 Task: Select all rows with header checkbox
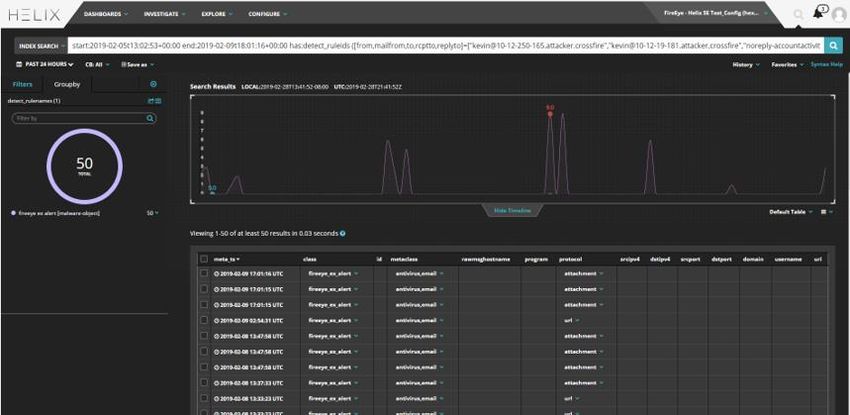coord(203,259)
